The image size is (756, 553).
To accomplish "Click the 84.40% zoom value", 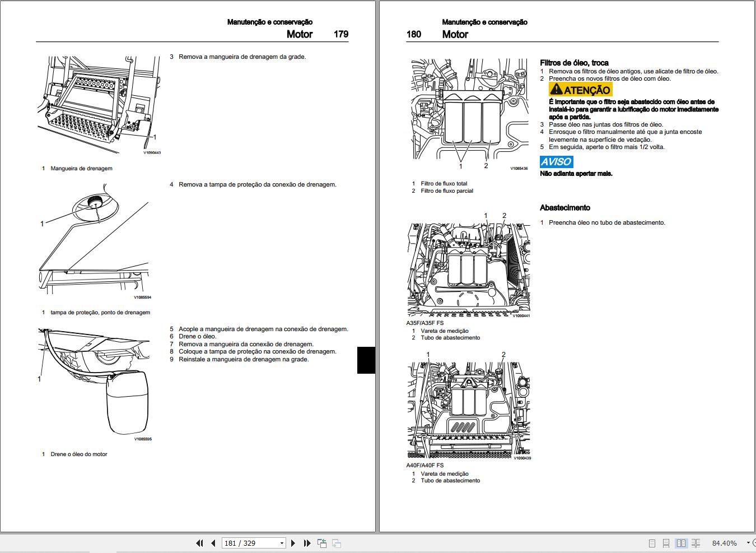I will [724, 543].
